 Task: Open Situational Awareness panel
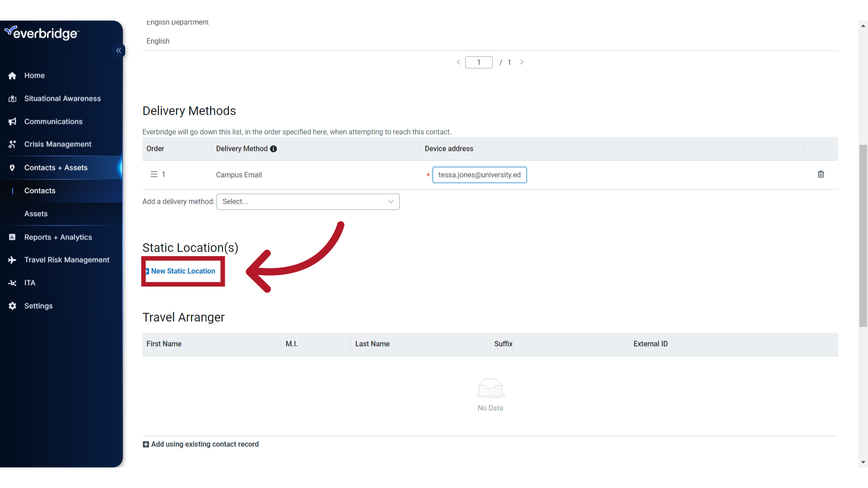(62, 99)
